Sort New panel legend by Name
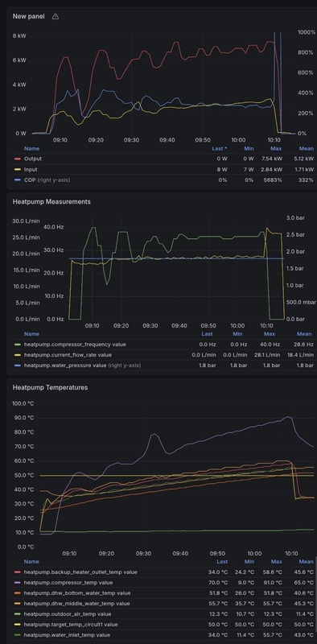This screenshot has width=317, height=644. coord(31,149)
